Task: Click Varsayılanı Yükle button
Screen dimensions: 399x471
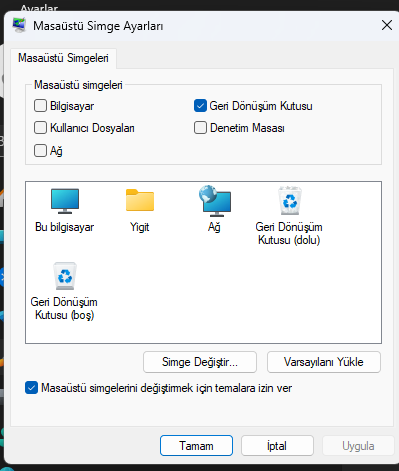Action: pos(324,362)
